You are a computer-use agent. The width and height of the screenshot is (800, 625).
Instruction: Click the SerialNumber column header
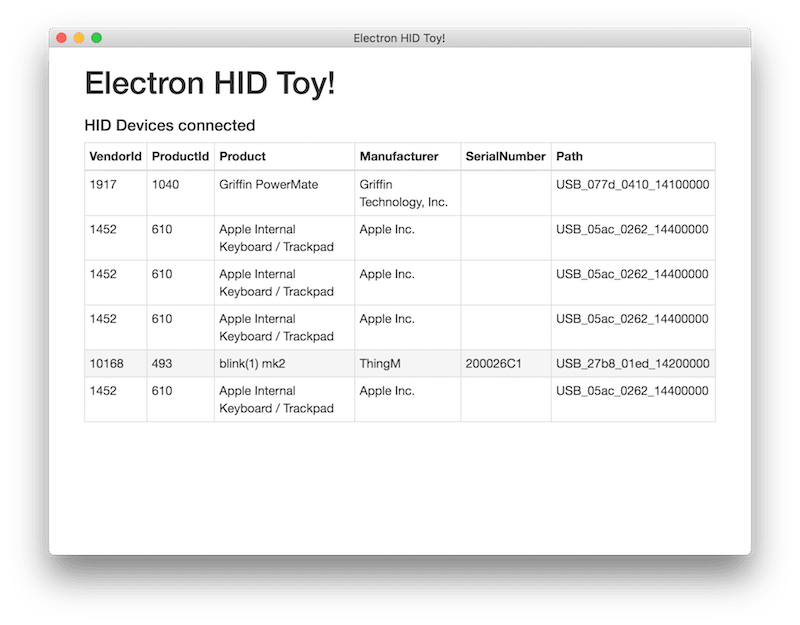click(x=505, y=156)
